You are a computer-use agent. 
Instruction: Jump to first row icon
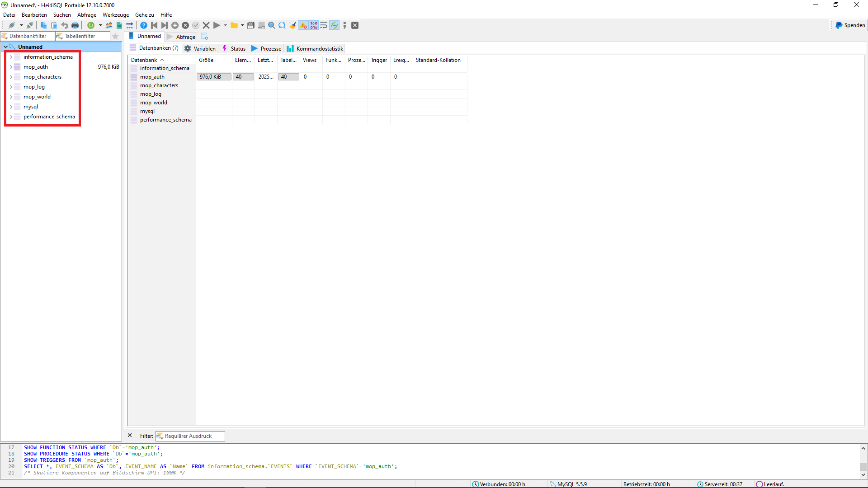pos(154,25)
